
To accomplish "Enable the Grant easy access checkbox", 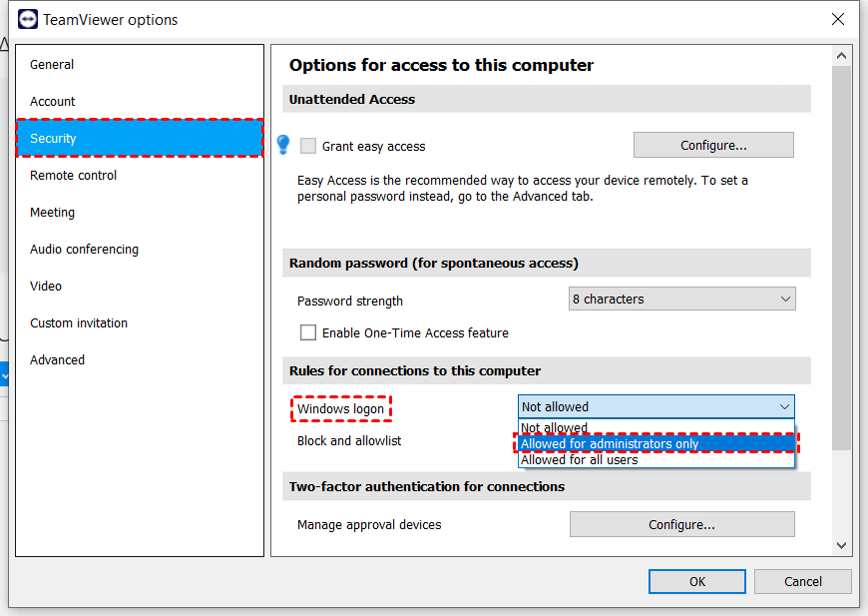I will pyautogui.click(x=308, y=146).
